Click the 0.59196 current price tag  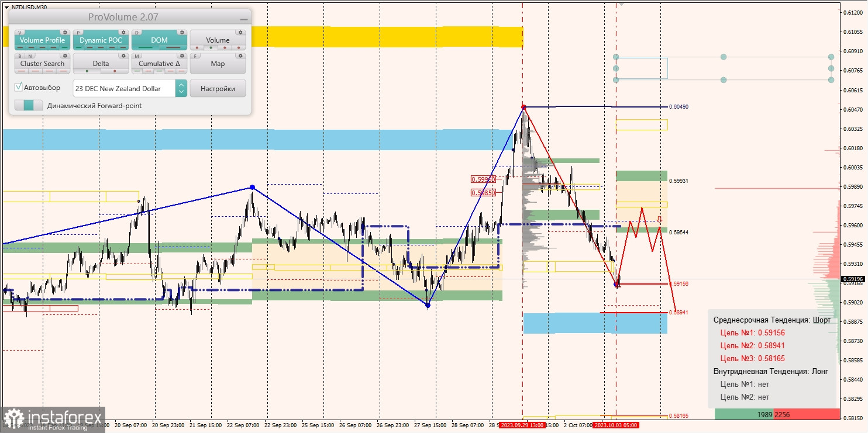tap(852, 279)
